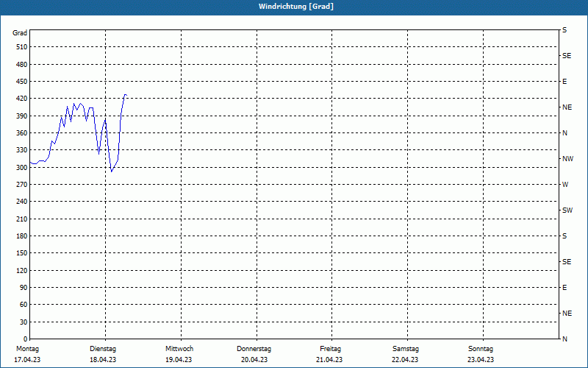Select the date 20.04.23

(254, 360)
